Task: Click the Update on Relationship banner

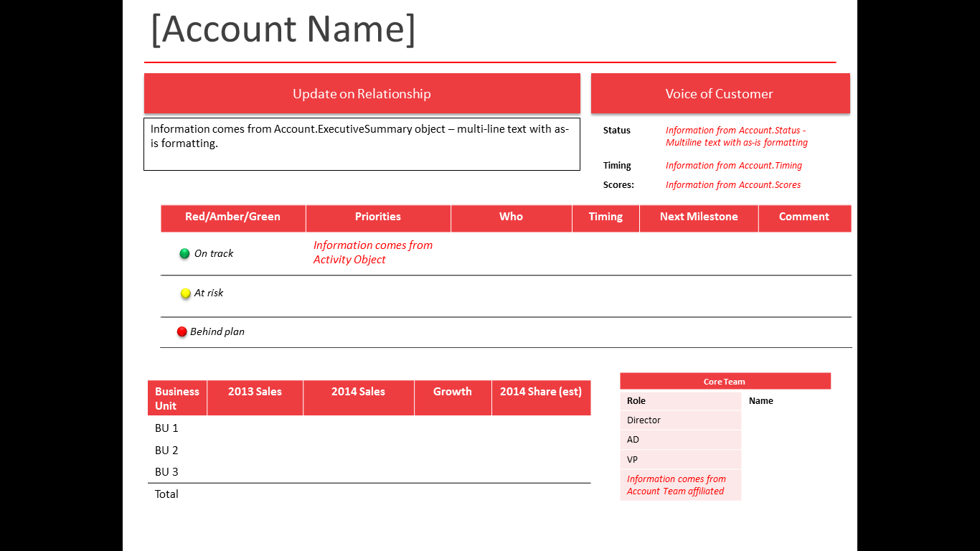Action: click(x=362, y=94)
